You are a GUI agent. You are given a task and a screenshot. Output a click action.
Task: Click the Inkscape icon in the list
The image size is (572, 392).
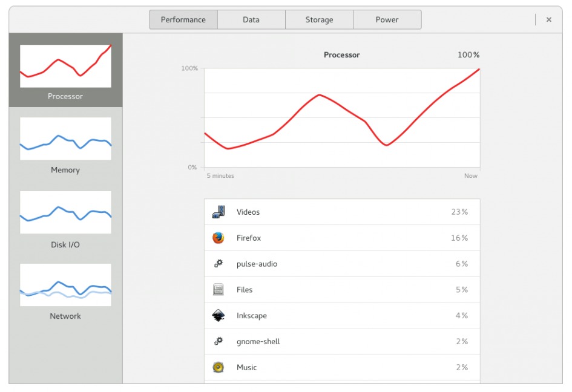[x=219, y=316]
